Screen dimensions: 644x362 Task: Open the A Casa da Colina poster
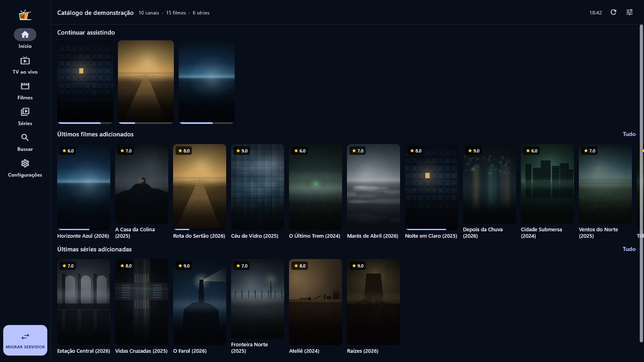click(x=142, y=184)
